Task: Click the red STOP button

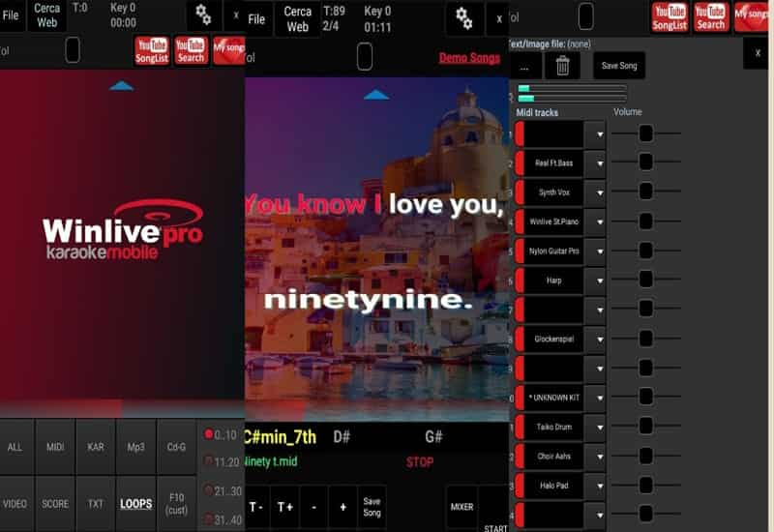Action: [x=420, y=462]
